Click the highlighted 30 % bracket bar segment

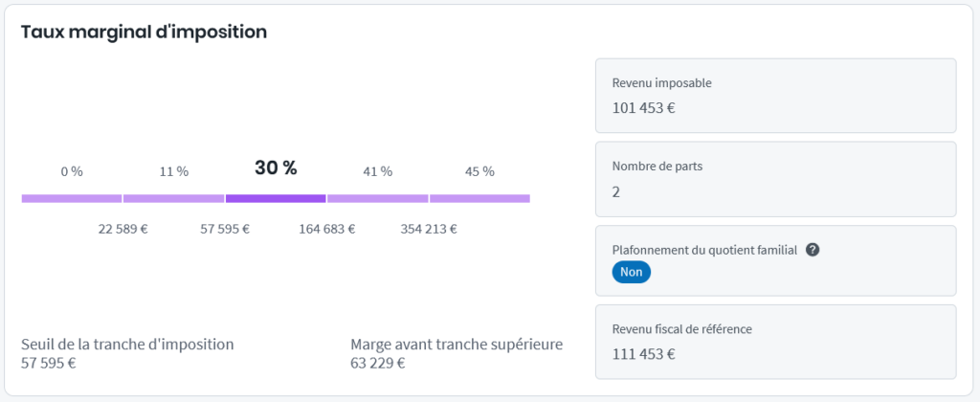276,198
